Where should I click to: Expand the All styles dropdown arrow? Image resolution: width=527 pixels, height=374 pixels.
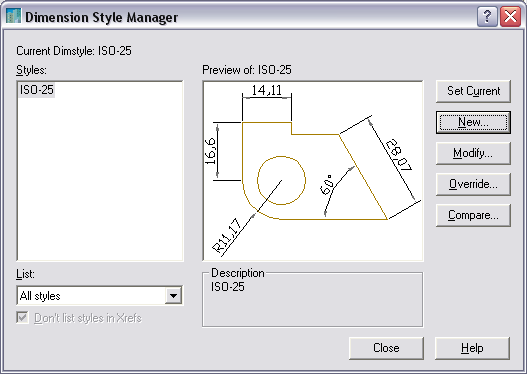point(173,296)
